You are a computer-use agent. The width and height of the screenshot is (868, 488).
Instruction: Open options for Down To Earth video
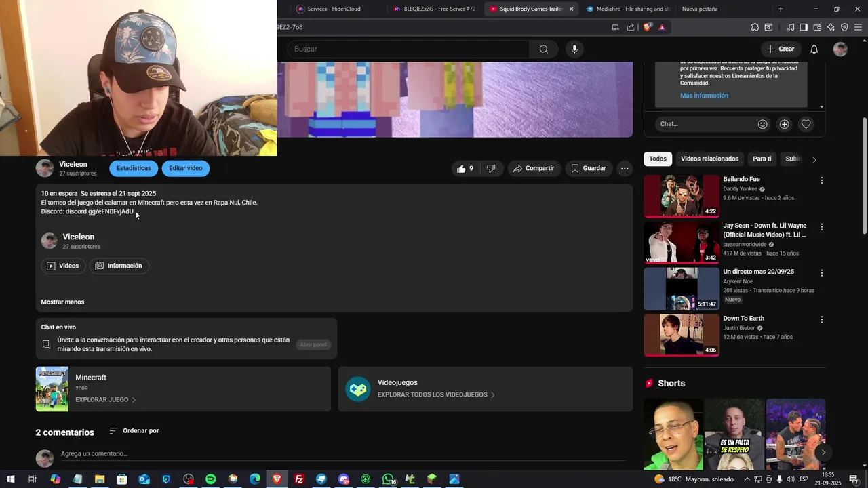(822, 319)
